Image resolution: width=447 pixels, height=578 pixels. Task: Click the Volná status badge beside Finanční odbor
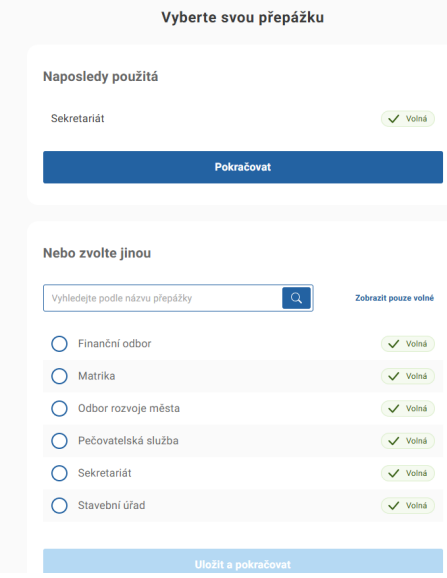[408, 344]
